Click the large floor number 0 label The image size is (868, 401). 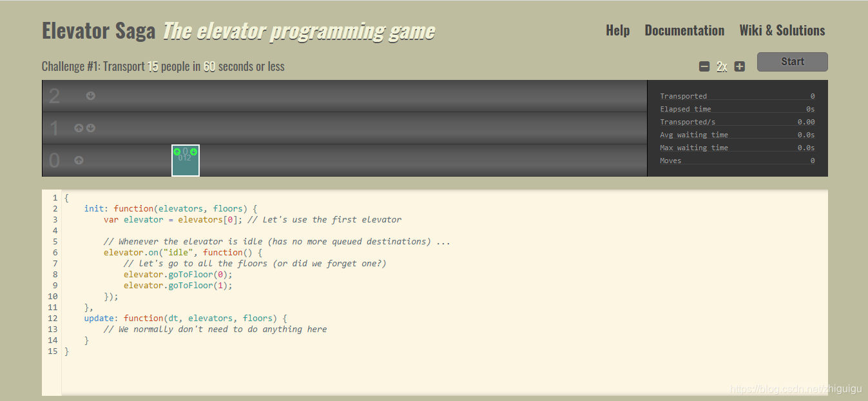(54, 161)
